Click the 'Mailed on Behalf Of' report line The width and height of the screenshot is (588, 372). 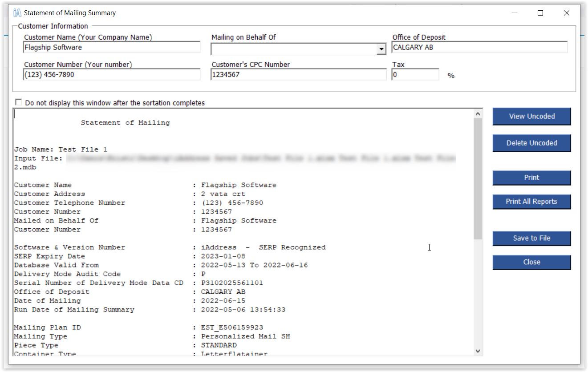coord(145,221)
